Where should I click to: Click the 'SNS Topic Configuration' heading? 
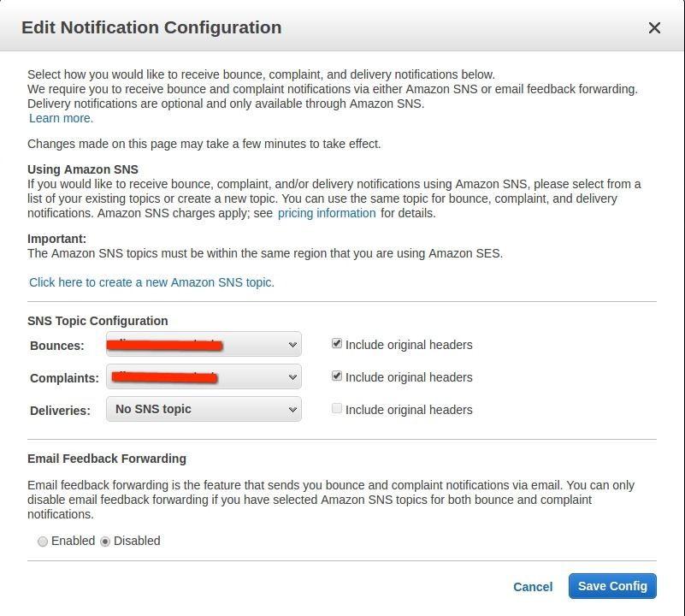click(x=97, y=321)
